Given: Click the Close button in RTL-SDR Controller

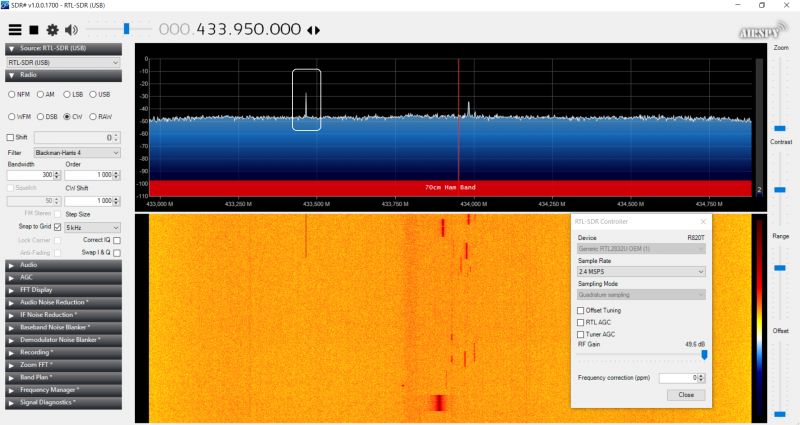Looking at the screenshot, I should pos(686,395).
